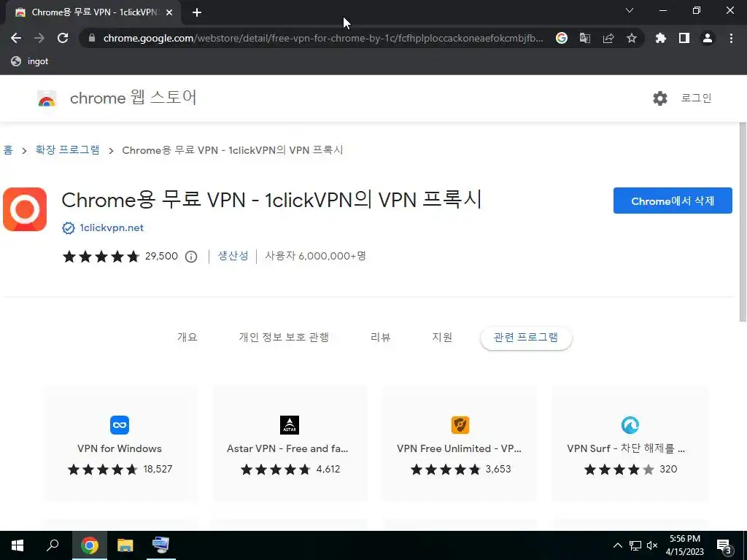This screenshot has height=560, width=747.
Task: Open the notification center icon
Action: (x=724, y=546)
